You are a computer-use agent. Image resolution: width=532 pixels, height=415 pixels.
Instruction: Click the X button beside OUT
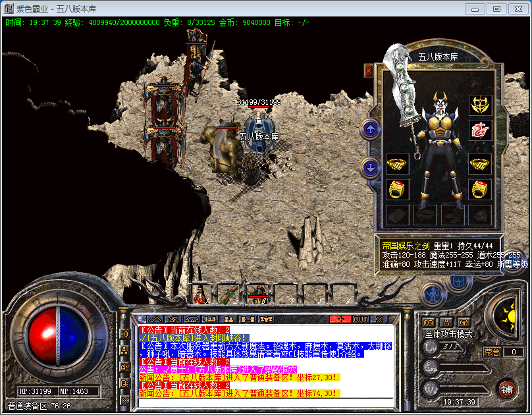coord(379,319)
